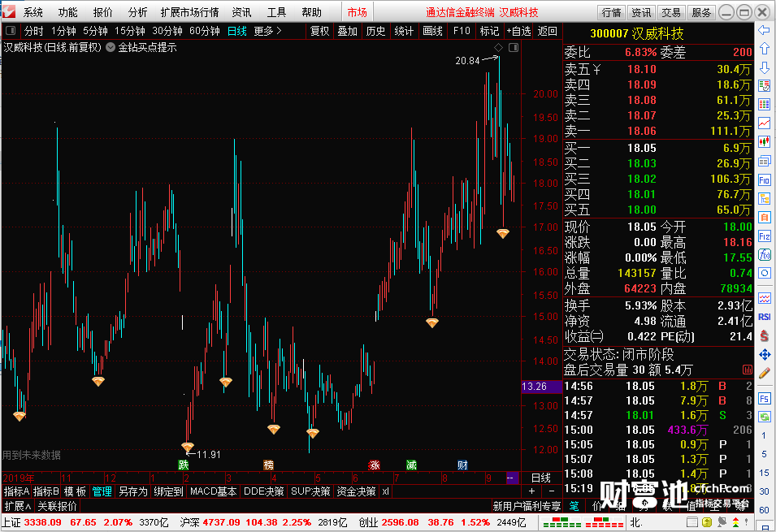Image resolution: width=776 pixels, height=532 pixels.
Task: Select the 资金决策 indicator tab
Action: (x=357, y=491)
